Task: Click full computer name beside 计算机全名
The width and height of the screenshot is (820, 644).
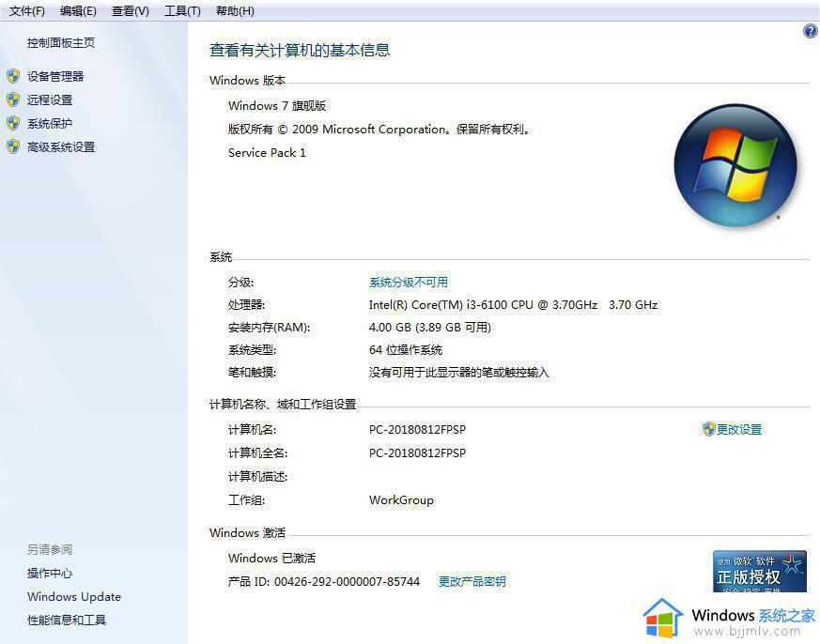Action: coord(417,453)
